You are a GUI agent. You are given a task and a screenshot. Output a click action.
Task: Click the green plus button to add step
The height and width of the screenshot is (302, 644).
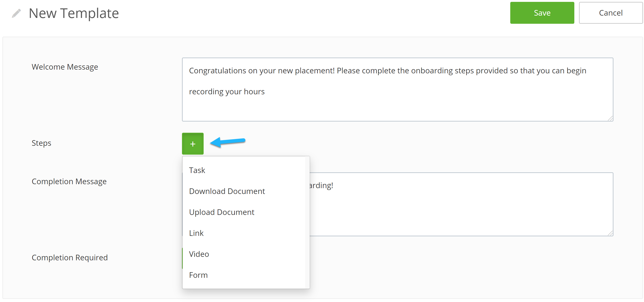point(192,144)
